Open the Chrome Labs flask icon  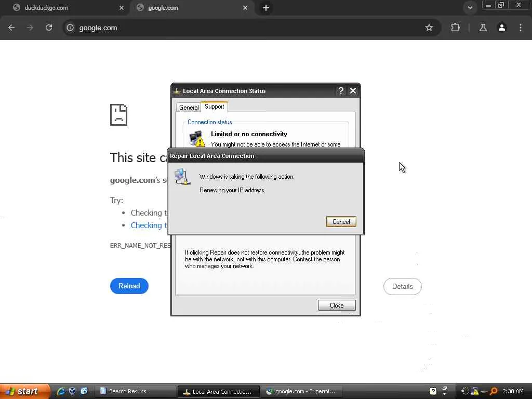coord(483,28)
